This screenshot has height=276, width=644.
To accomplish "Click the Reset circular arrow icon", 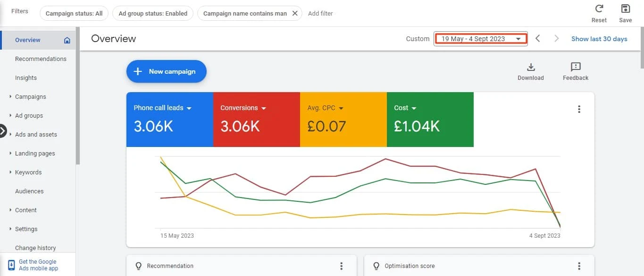I will [599, 9].
